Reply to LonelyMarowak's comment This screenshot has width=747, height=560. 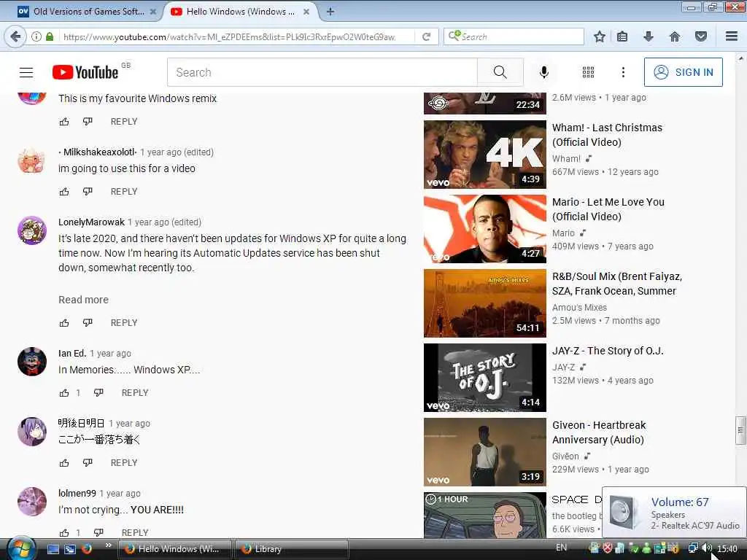point(124,323)
